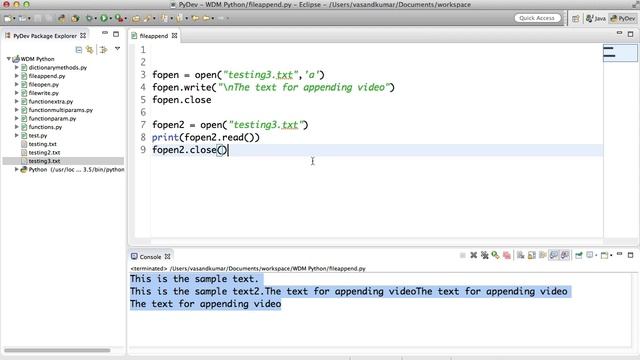Click the green Run button in toolbar
Viewport: 640px width, 360px height.
click(104, 18)
